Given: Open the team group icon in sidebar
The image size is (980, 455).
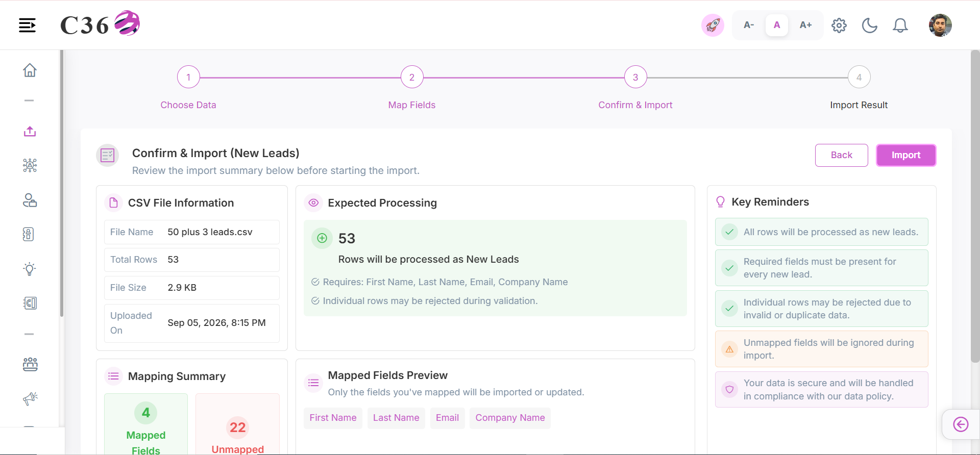Looking at the screenshot, I should [30, 364].
